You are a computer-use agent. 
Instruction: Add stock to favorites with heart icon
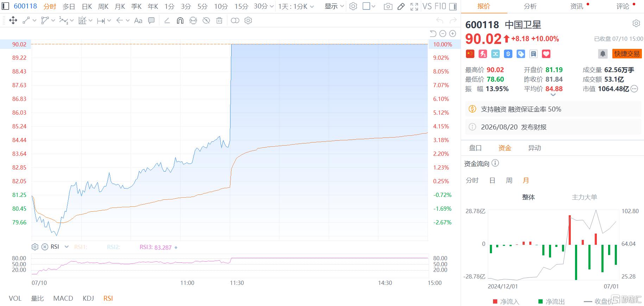[546, 54]
